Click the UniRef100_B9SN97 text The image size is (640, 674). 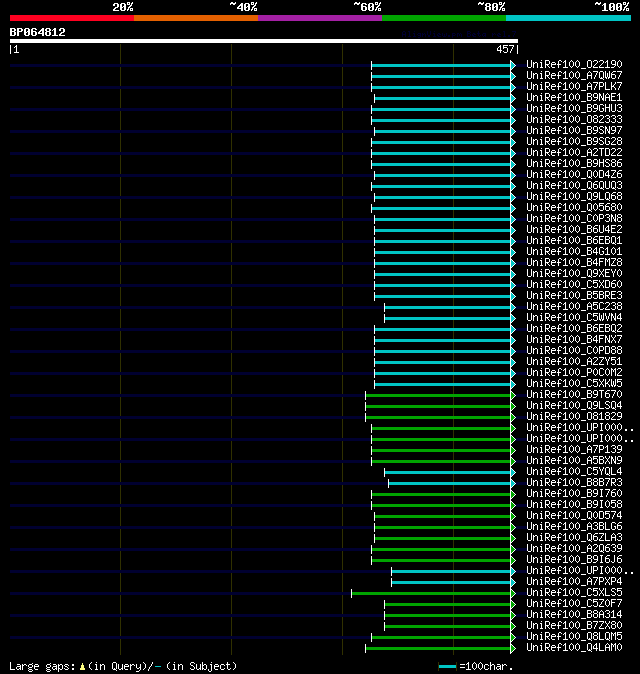click(574, 131)
